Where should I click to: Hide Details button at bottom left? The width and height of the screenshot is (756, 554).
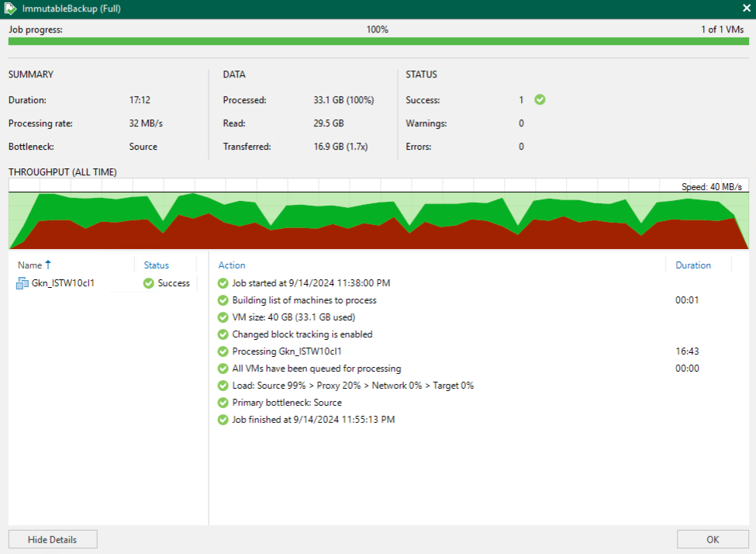point(53,539)
